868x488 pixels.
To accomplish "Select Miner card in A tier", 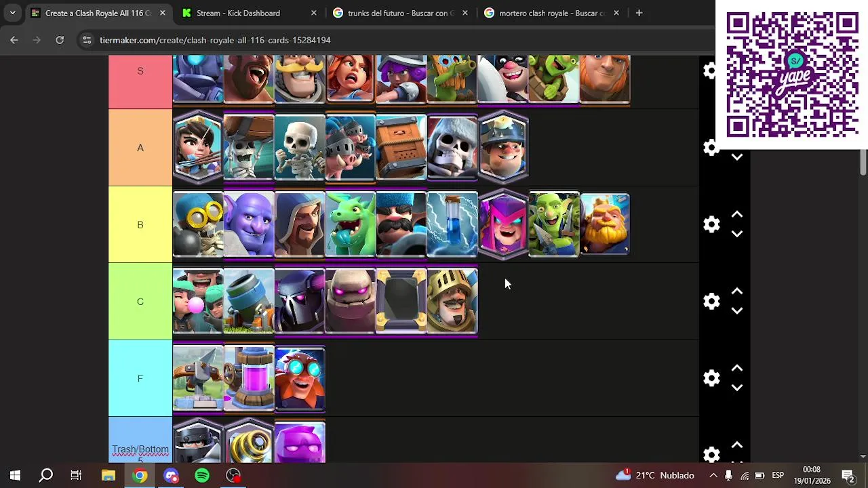I will click(503, 148).
